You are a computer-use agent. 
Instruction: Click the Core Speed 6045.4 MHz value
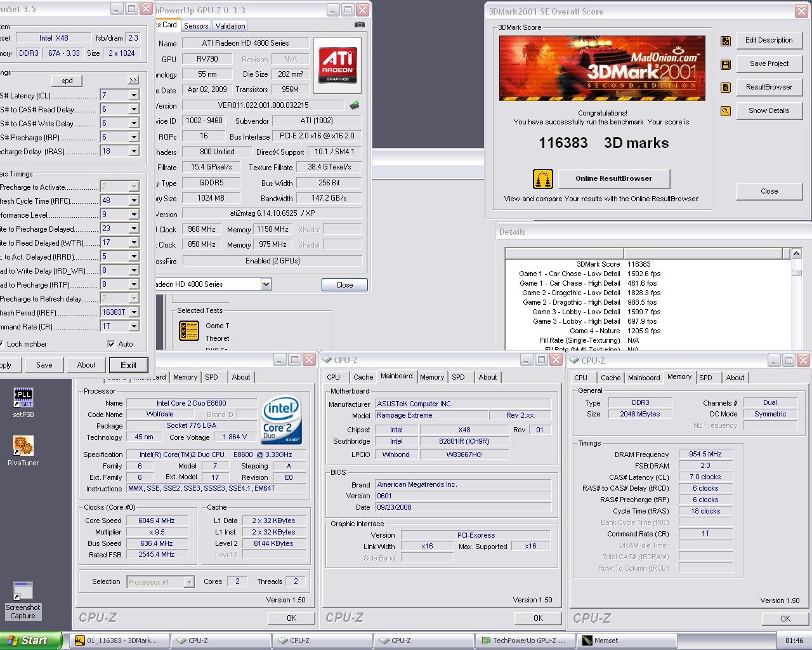pyautogui.click(x=157, y=521)
